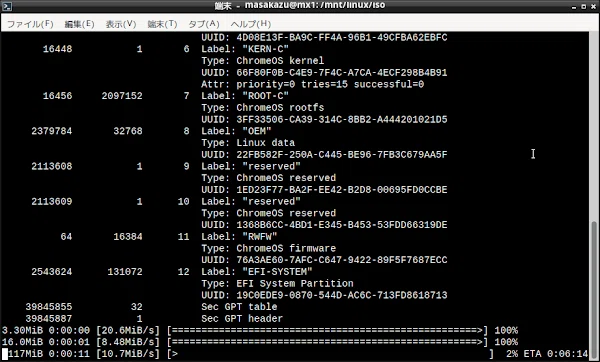Click Type: ChromeOS firmware line

click(269, 248)
